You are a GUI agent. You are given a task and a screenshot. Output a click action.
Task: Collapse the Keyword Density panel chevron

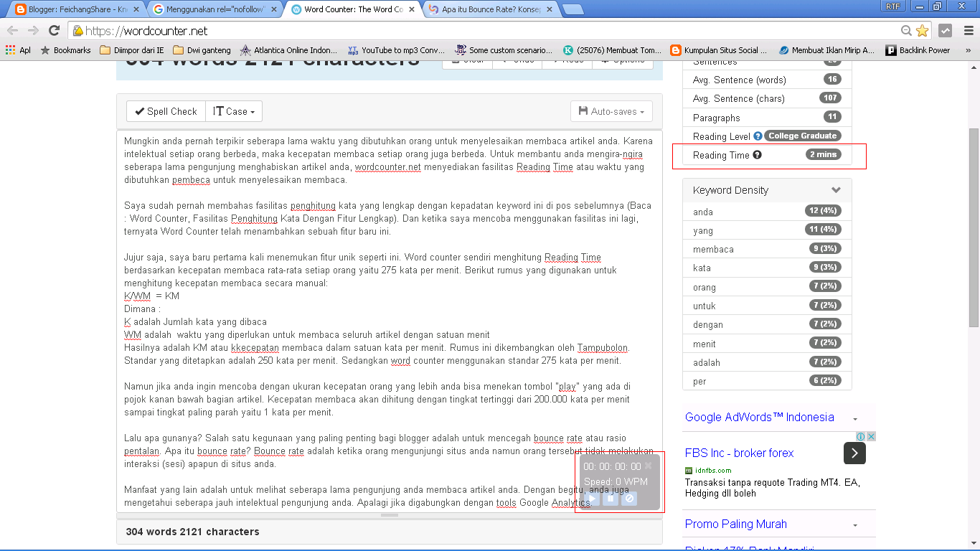(x=836, y=190)
